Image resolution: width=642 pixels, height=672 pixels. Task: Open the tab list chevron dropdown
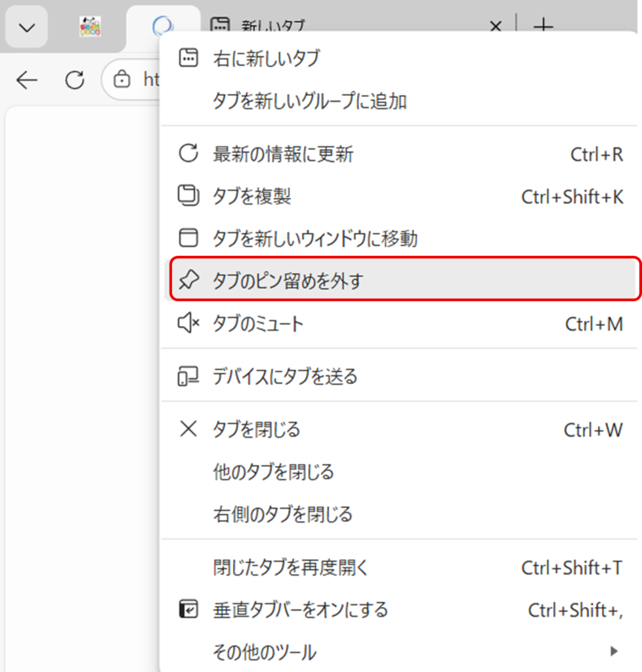click(27, 27)
